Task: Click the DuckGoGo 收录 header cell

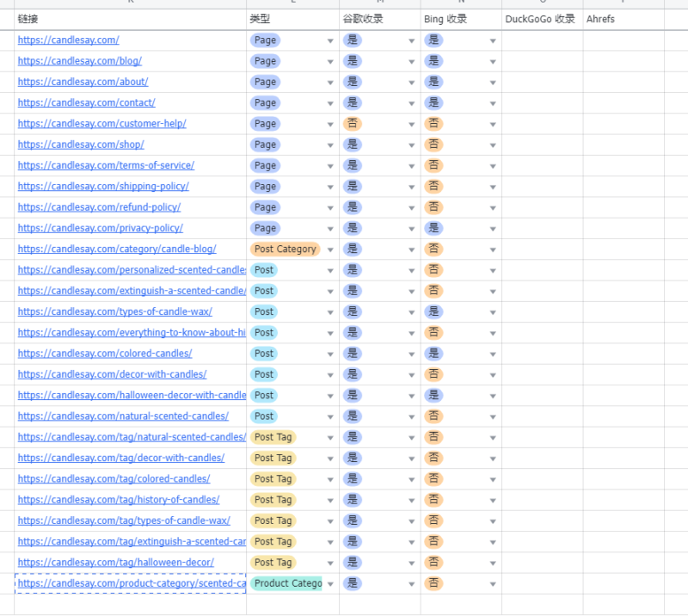Action: pos(542,19)
